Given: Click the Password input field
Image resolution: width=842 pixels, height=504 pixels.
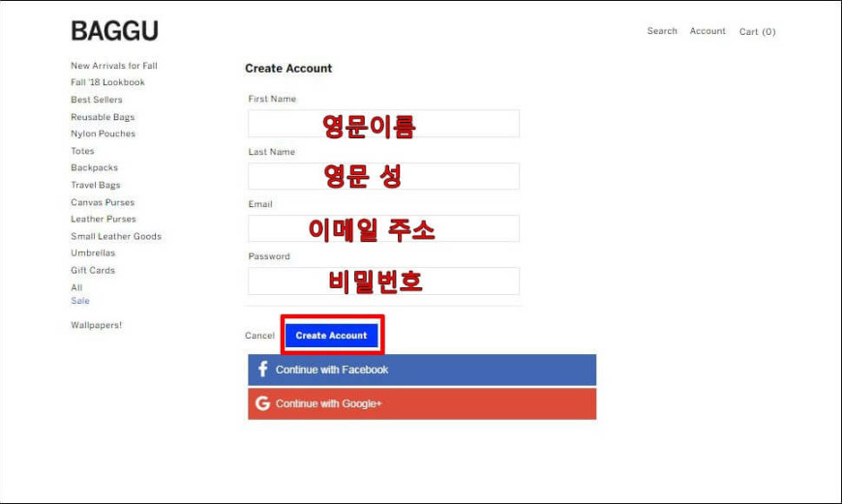Looking at the screenshot, I should pos(383,281).
